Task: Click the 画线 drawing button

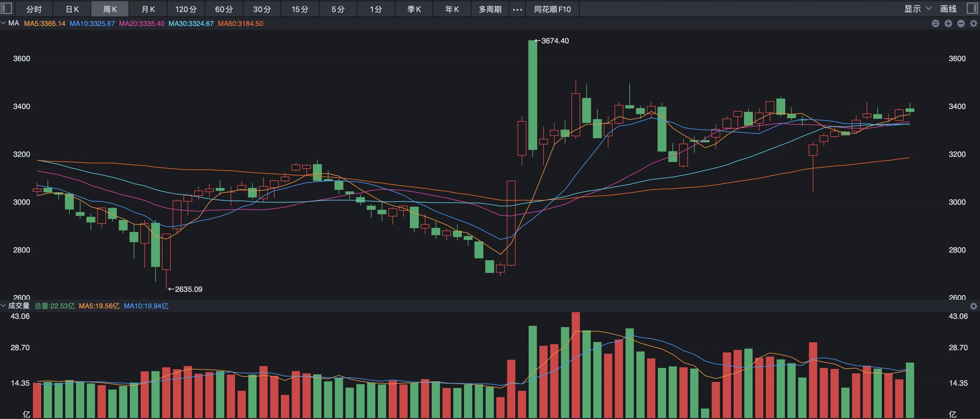Action: coord(948,9)
